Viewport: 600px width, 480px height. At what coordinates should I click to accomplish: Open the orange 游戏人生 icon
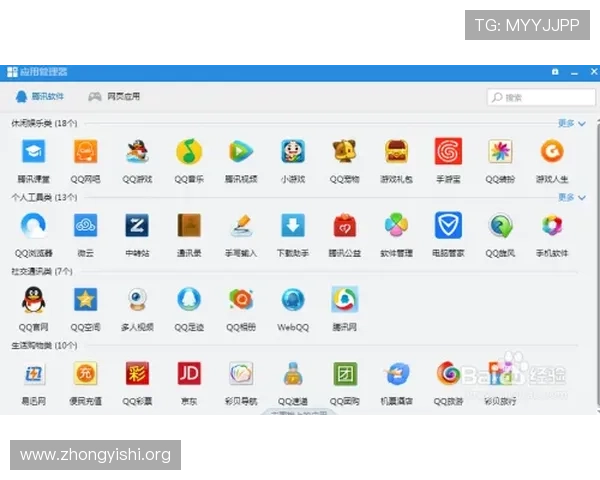tap(552, 151)
